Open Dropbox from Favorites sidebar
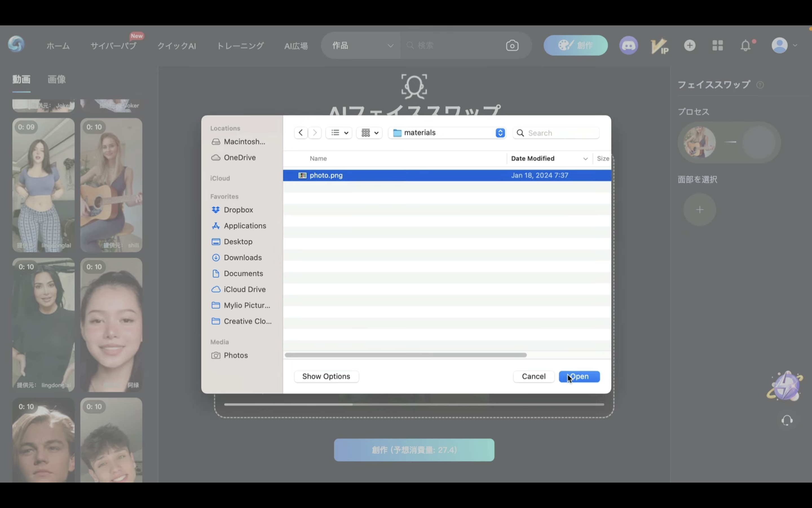 (233, 210)
